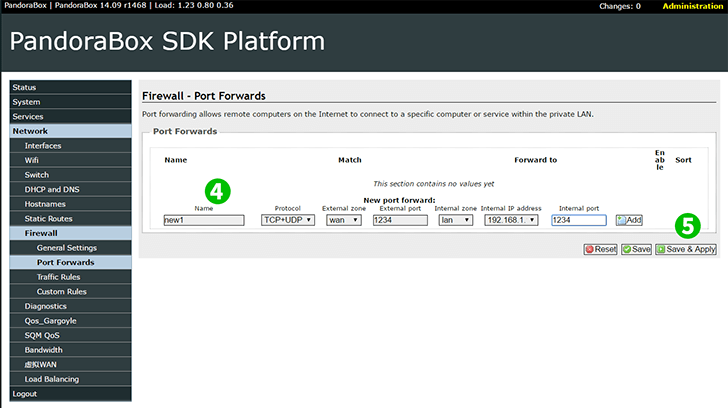Open the System sidebar menu
This screenshot has height=408, width=728.
[71, 102]
